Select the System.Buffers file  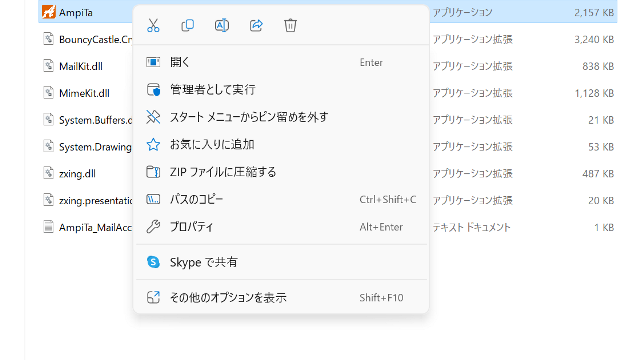click(x=96, y=120)
